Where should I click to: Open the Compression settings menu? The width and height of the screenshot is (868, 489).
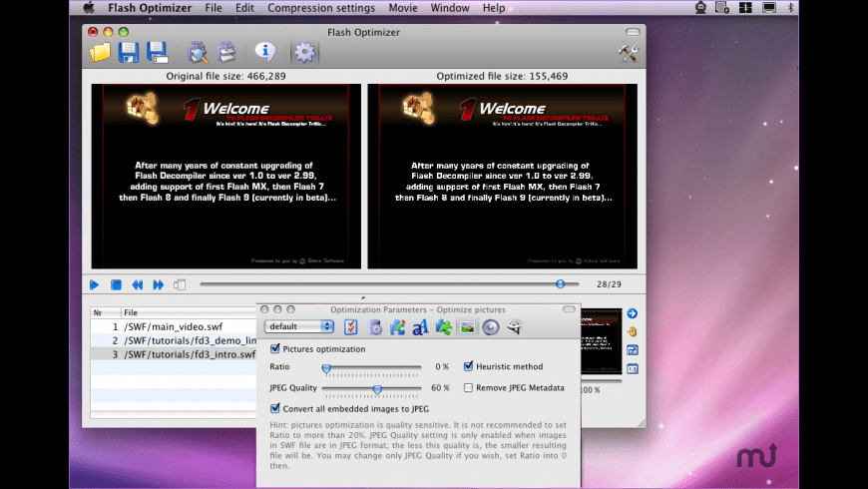(321, 8)
